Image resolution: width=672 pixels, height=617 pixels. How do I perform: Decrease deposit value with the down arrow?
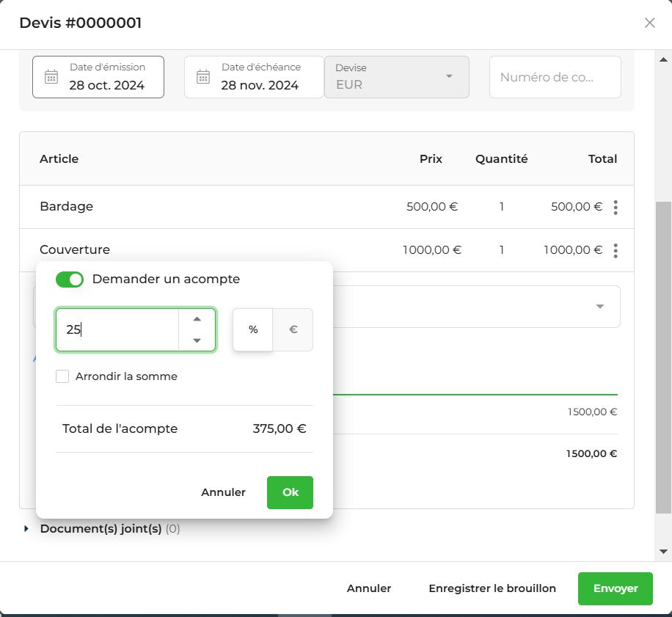point(197,340)
